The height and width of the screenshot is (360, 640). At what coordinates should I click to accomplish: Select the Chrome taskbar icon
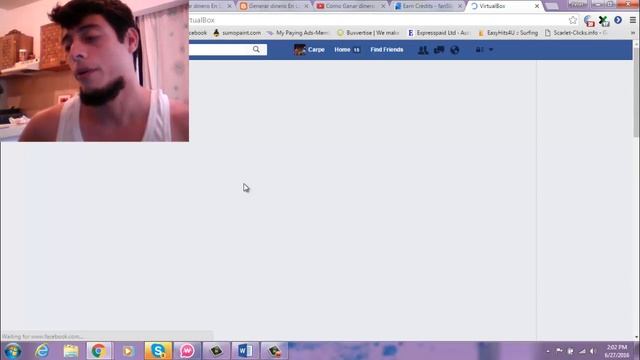[98, 351]
